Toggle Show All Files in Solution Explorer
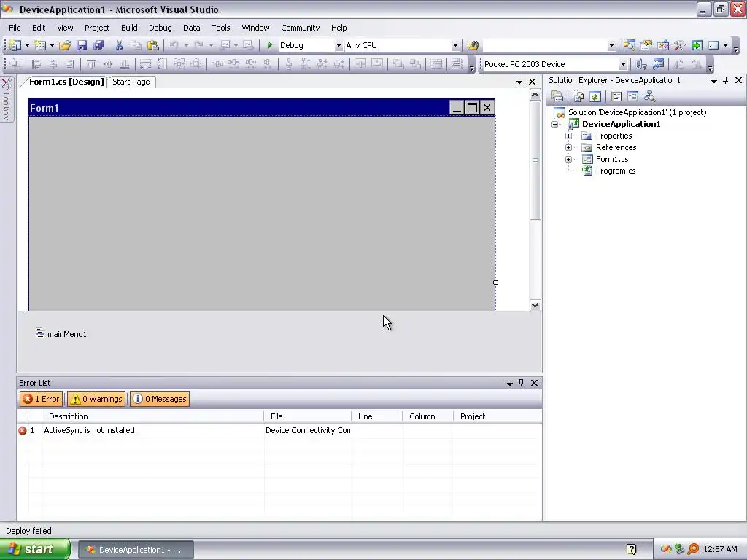The width and height of the screenshot is (747, 560). click(x=578, y=97)
